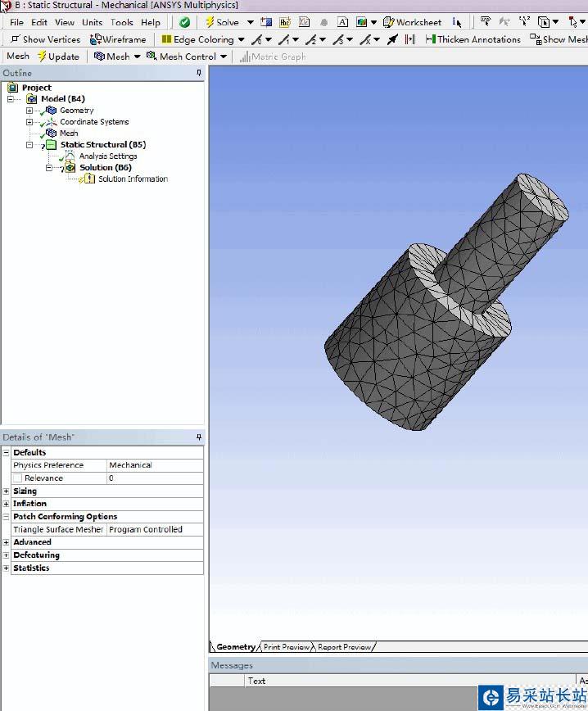Select Solution Information in the tree
This screenshot has height=711, width=588.
(133, 179)
